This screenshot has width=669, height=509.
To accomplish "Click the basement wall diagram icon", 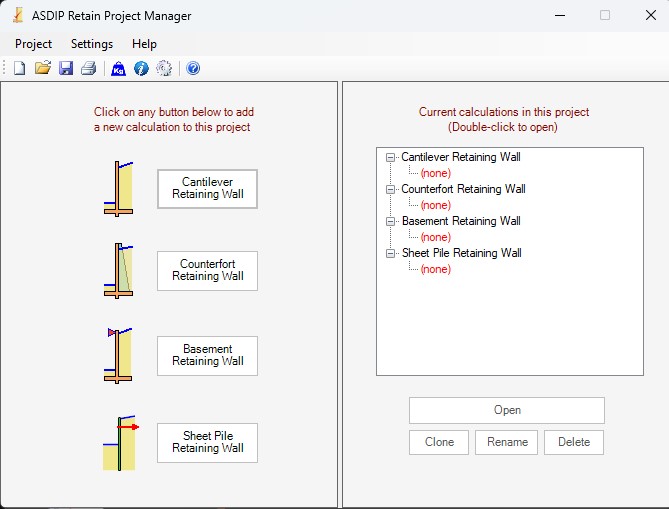I will pyautogui.click(x=118, y=355).
